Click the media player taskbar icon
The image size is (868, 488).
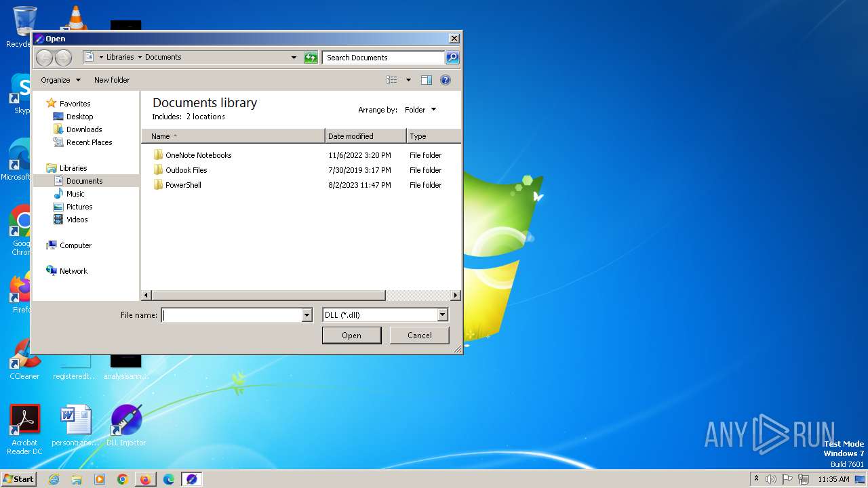pyautogui.click(x=100, y=479)
